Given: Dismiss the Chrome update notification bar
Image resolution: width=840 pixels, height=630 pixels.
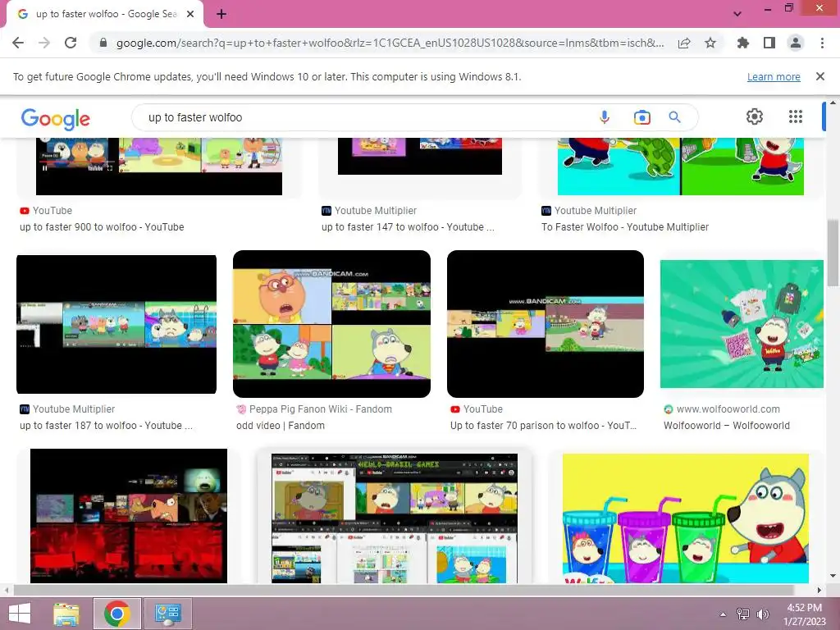Looking at the screenshot, I should 820,76.
